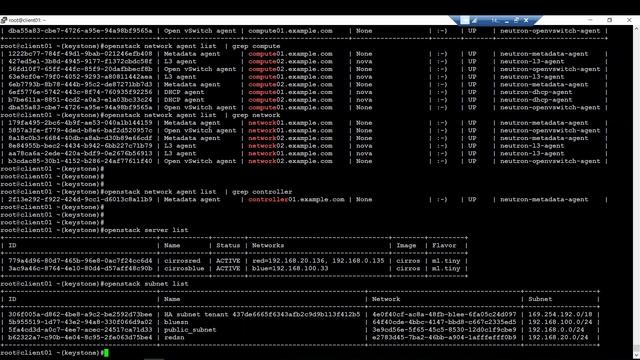Click subnet range '192.168.0.0/24'

556,330
